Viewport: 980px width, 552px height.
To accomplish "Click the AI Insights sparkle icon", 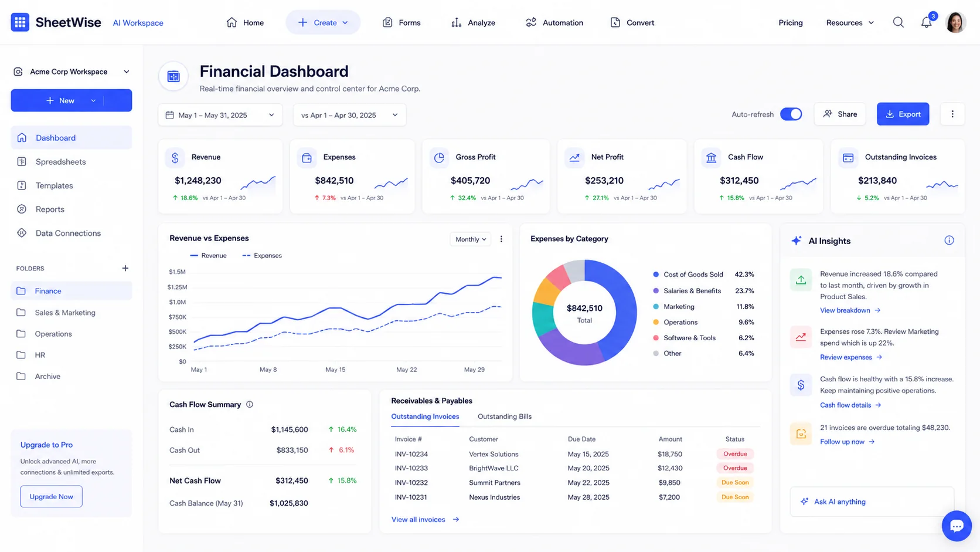I will 797,241.
